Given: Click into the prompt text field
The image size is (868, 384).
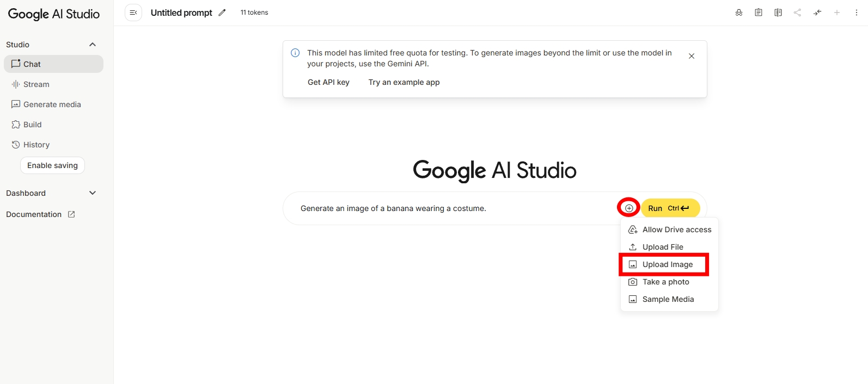Looking at the screenshot, I should 456,208.
